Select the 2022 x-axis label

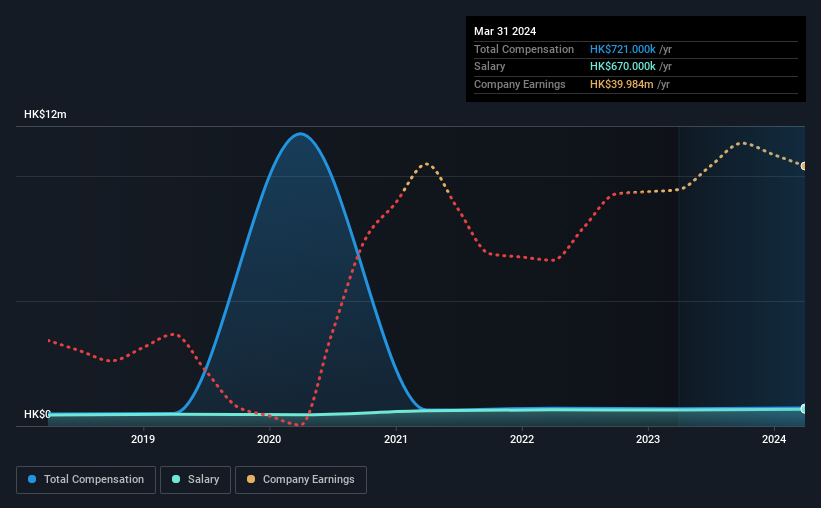coord(522,439)
